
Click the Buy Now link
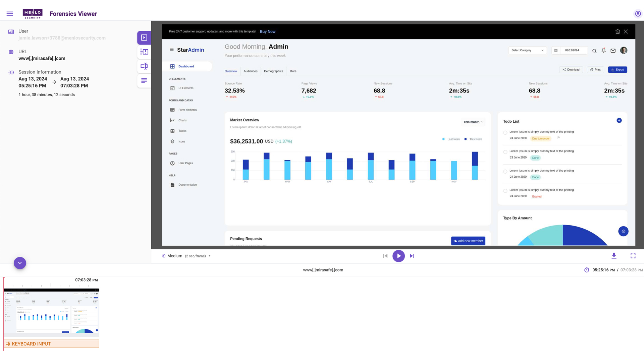coord(267,32)
